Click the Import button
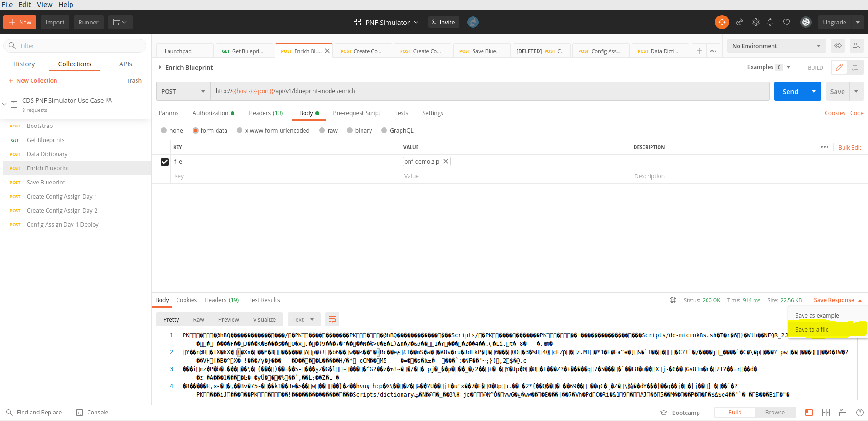 pos(55,22)
